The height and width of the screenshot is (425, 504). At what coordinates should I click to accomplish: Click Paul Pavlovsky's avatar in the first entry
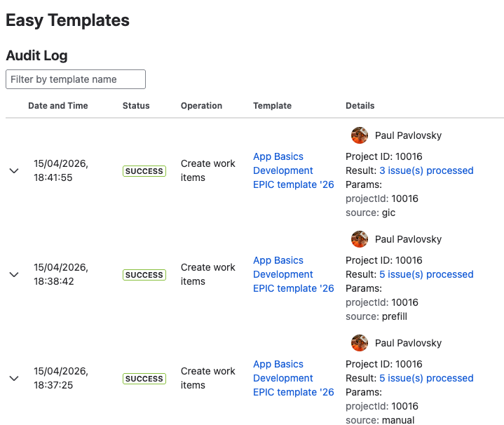tap(360, 135)
